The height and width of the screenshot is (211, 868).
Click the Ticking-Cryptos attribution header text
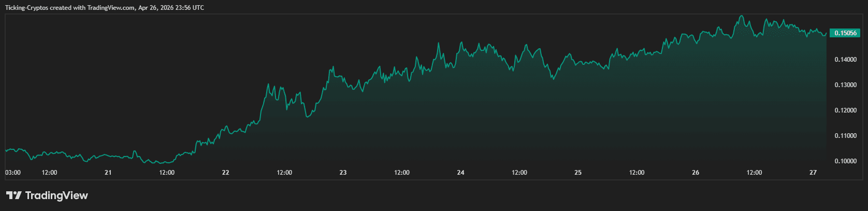tap(104, 8)
